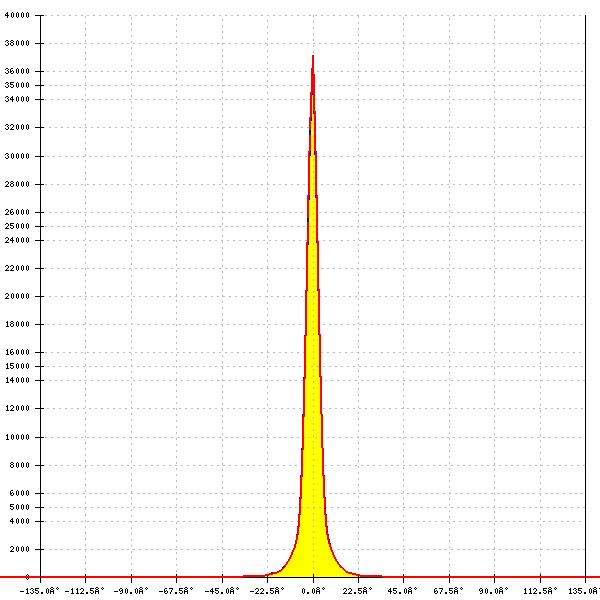Select the -112.5 x-axis label
This screenshot has height=600, width=600.
85,591
